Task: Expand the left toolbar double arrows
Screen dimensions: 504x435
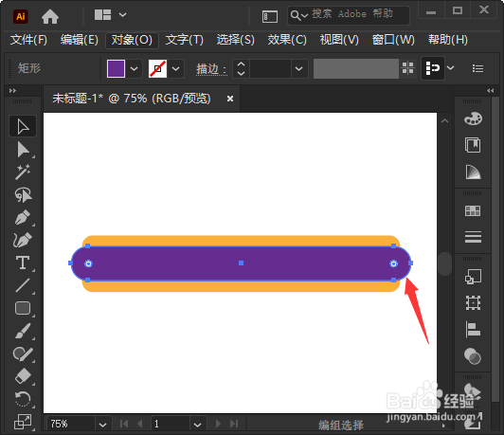Action: pyautogui.click(x=12, y=90)
